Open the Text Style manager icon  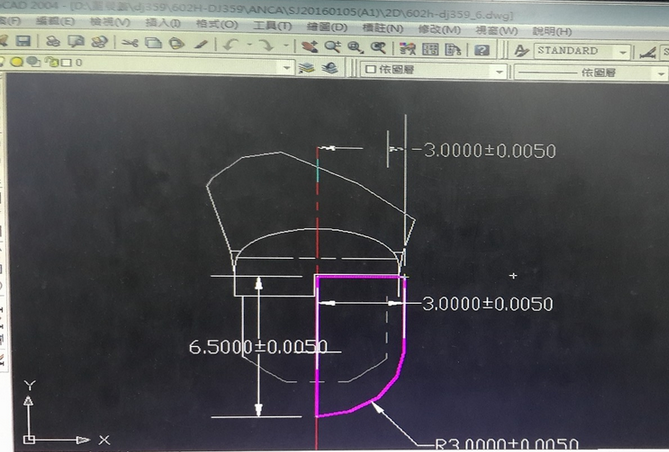[x=522, y=50]
